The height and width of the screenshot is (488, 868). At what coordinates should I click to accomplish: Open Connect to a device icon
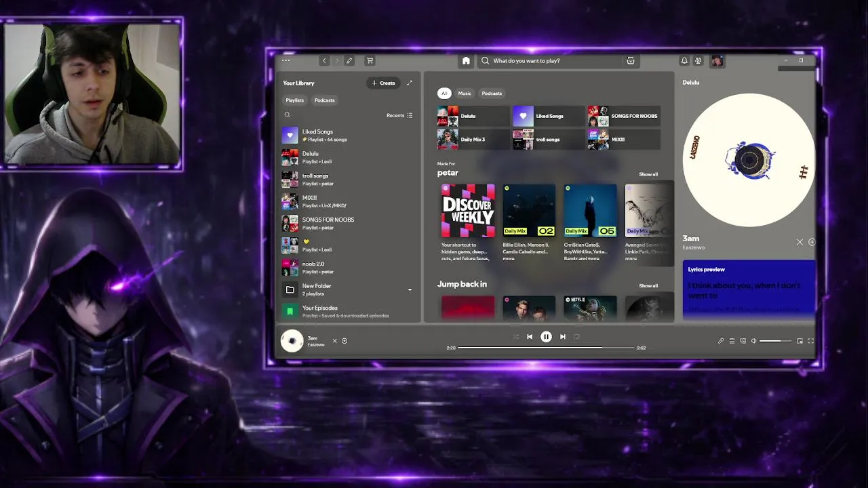pos(743,341)
